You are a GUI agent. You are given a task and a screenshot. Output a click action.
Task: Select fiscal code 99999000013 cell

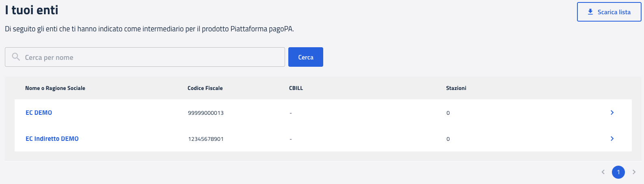tap(206, 113)
